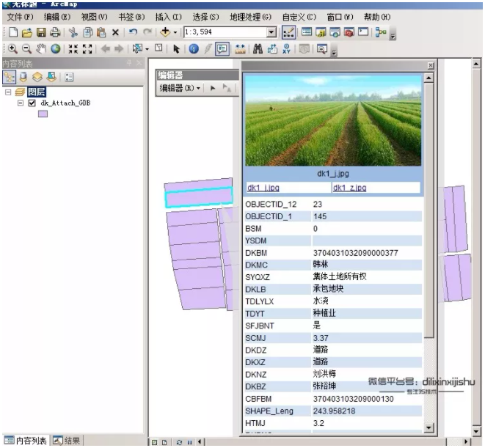Select the Measure ruler tool
Viewport: 485px width, 448px height.
(240, 48)
